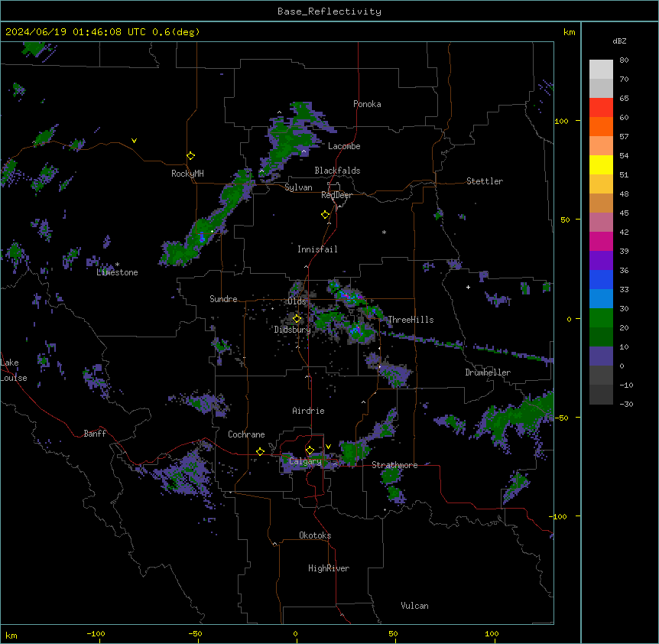Select the Sundre label

tap(223, 299)
